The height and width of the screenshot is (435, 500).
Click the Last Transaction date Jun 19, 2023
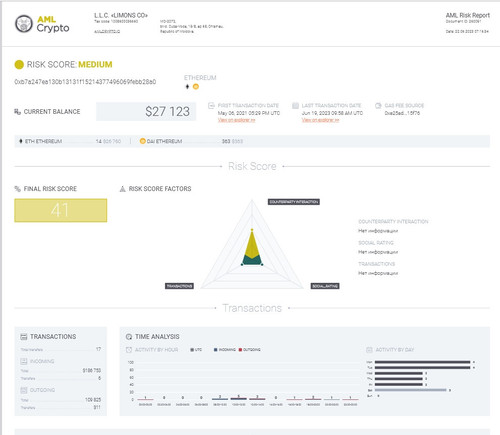click(332, 113)
